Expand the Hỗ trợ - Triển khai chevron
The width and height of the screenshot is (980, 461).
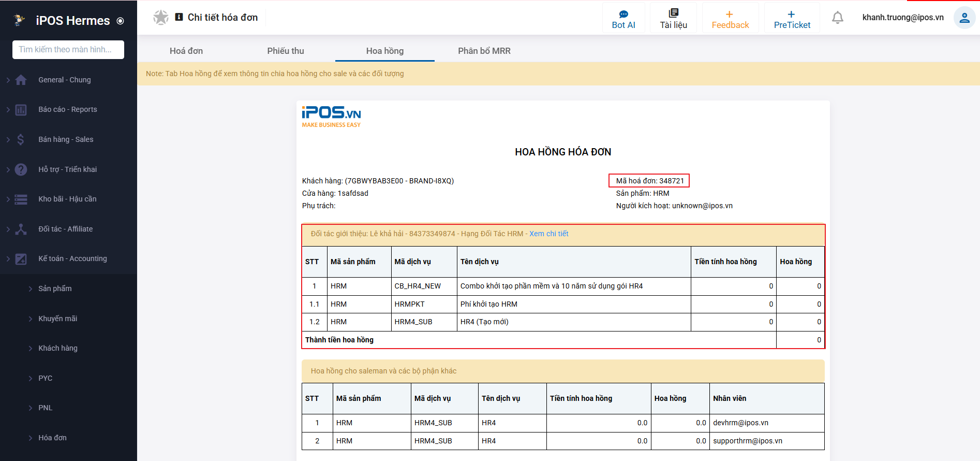pos(8,169)
